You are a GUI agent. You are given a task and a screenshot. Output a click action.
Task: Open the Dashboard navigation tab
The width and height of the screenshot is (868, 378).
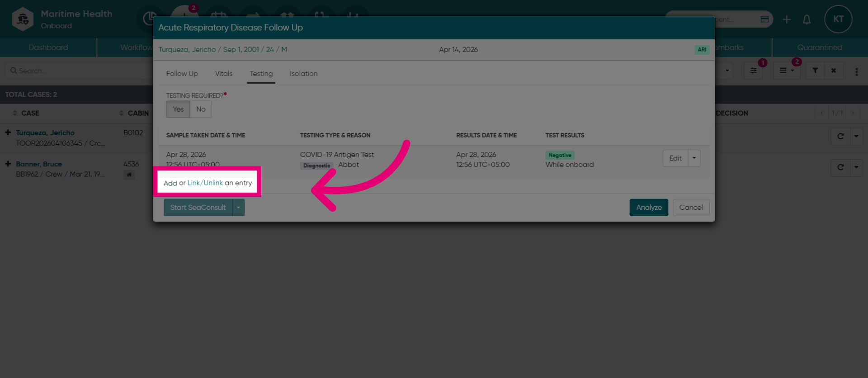[x=48, y=47]
